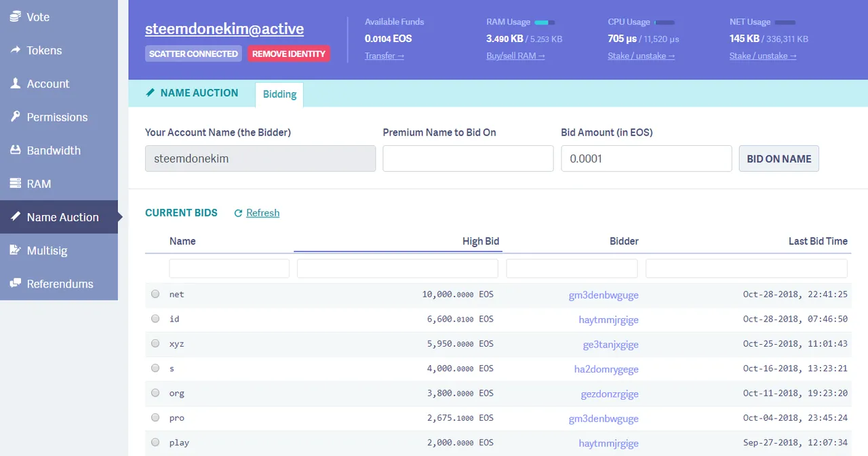Open the Bandwidth page
The width and height of the screenshot is (868, 456).
point(59,150)
